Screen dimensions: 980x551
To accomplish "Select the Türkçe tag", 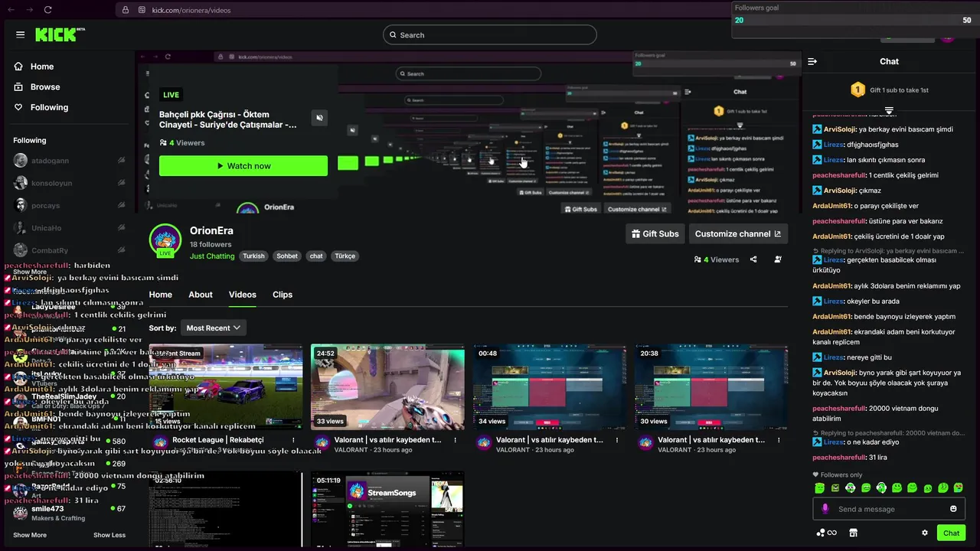I will (x=345, y=256).
